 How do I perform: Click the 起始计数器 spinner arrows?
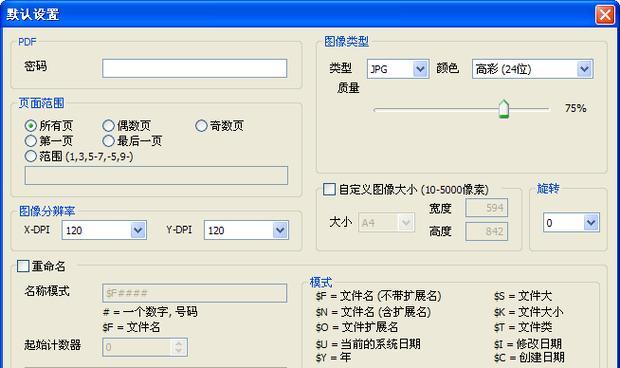pos(179,347)
